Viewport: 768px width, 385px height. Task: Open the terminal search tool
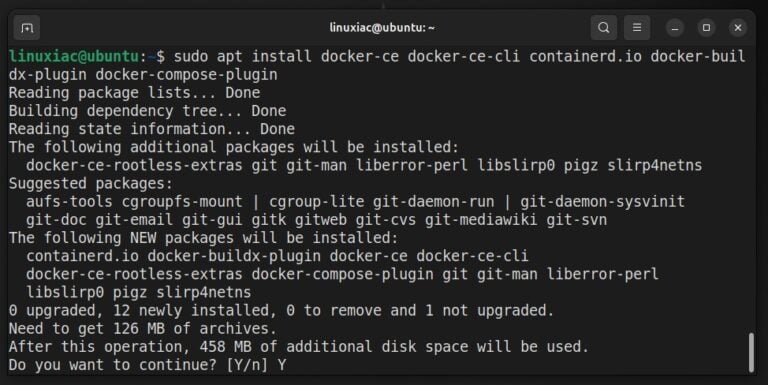click(x=604, y=27)
